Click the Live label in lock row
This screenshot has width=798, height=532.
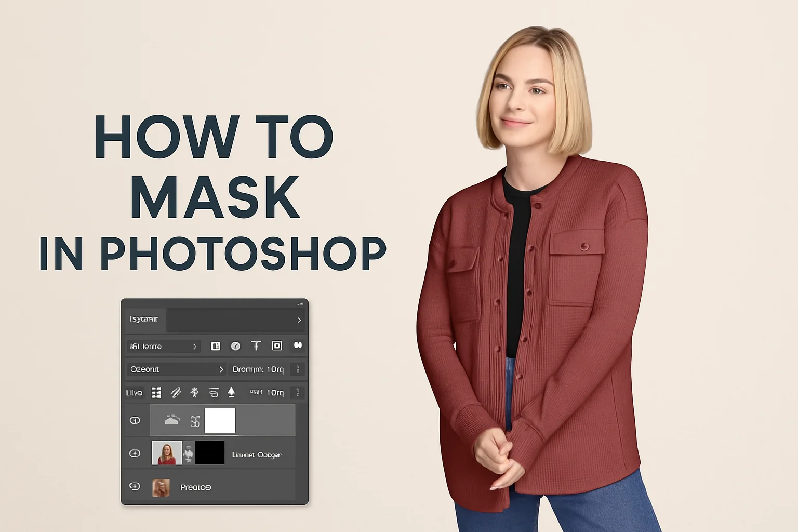click(134, 393)
